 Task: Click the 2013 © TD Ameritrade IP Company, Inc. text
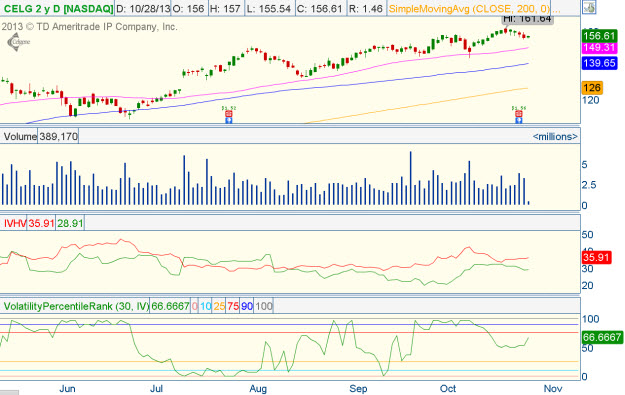(89, 27)
